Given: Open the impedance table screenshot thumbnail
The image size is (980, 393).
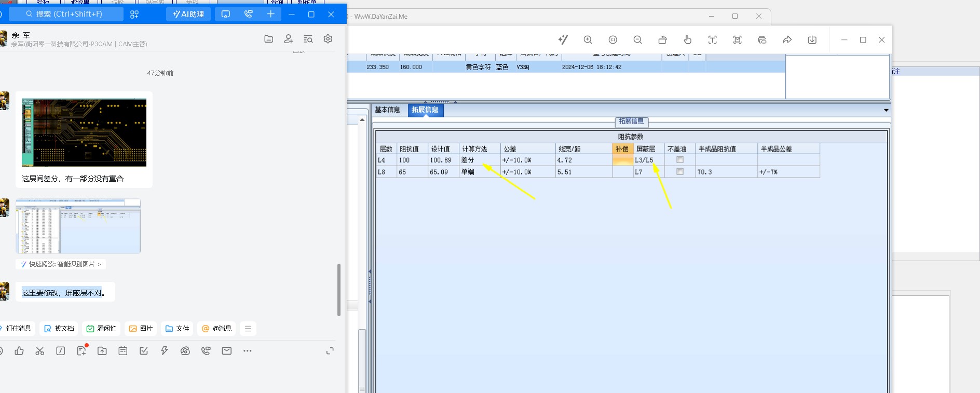Looking at the screenshot, I should tap(78, 226).
